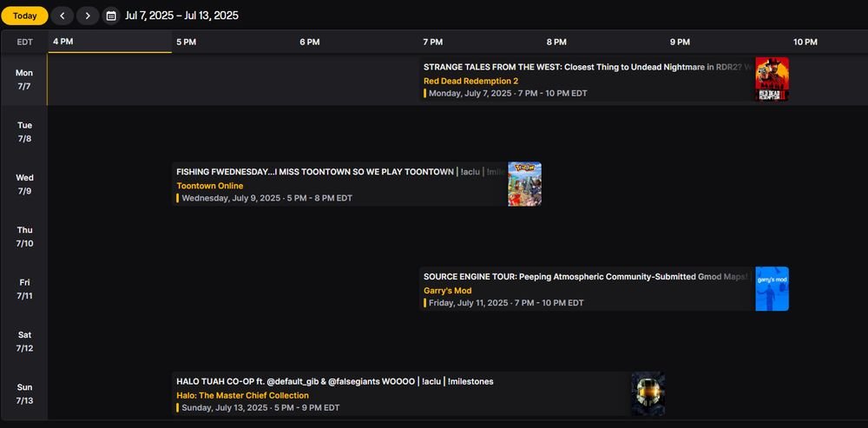Click the 7 PM column header
Image resolution: width=868 pixels, height=428 pixels.
pos(433,42)
